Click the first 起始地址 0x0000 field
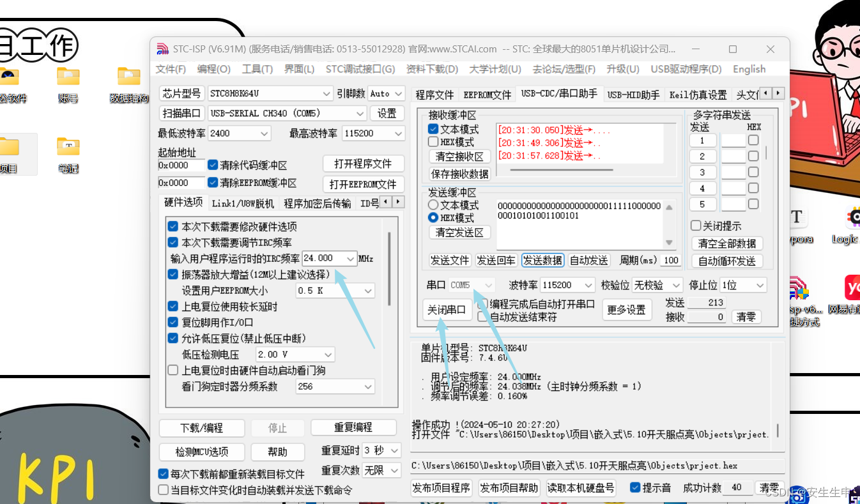860x504 pixels. point(181,165)
